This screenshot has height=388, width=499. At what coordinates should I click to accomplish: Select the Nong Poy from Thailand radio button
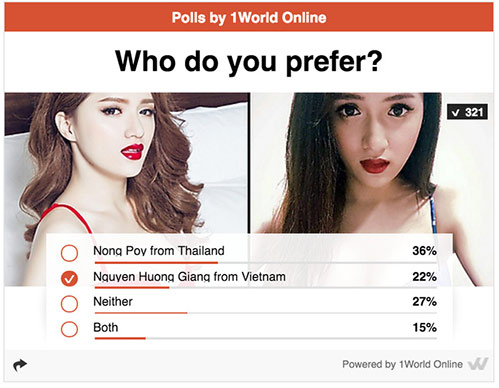[69, 253]
